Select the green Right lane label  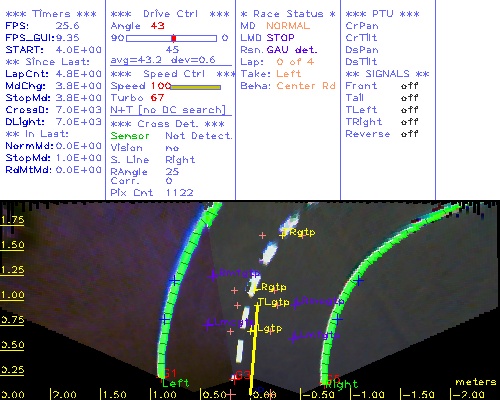pyautogui.click(x=342, y=385)
